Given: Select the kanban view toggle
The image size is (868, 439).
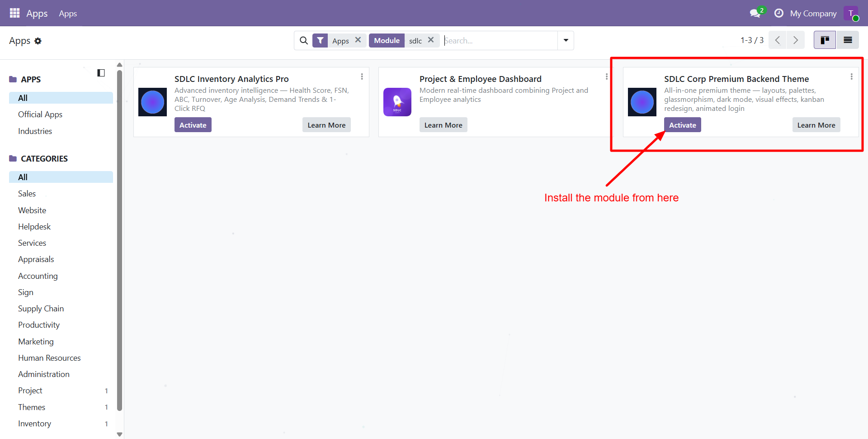Looking at the screenshot, I should [825, 40].
